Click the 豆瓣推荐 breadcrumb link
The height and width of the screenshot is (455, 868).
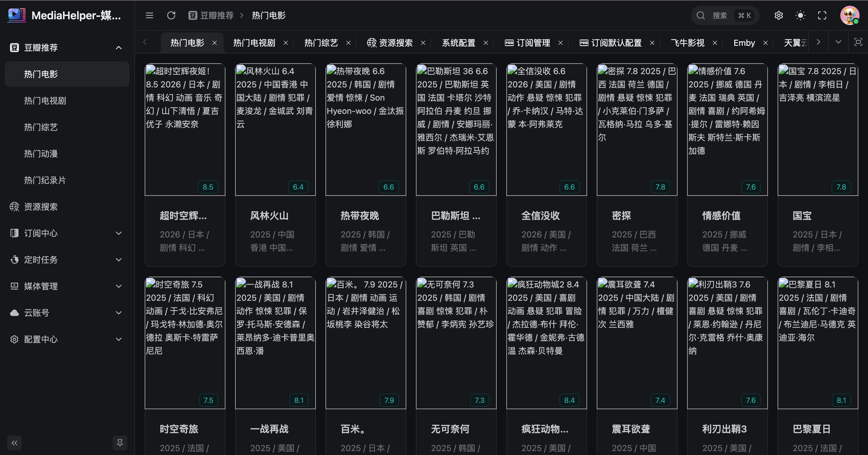point(217,15)
